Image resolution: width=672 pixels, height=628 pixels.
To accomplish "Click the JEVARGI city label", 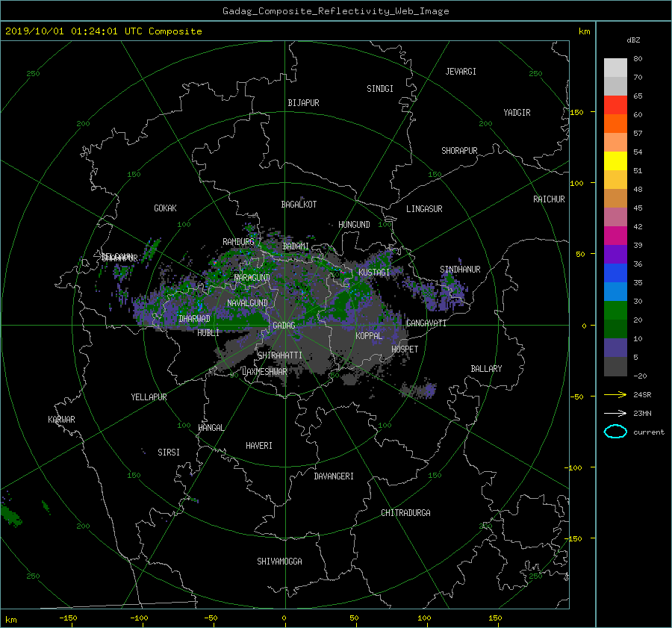I will pyautogui.click(x=461, y=71).
